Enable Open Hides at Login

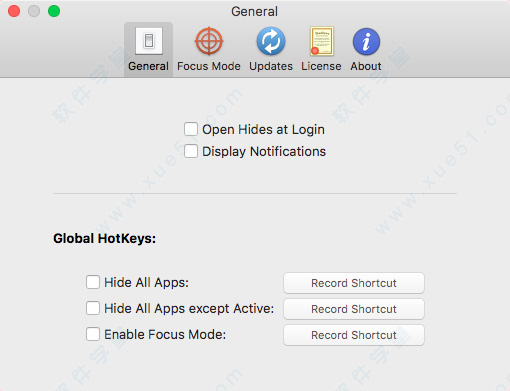191,129
